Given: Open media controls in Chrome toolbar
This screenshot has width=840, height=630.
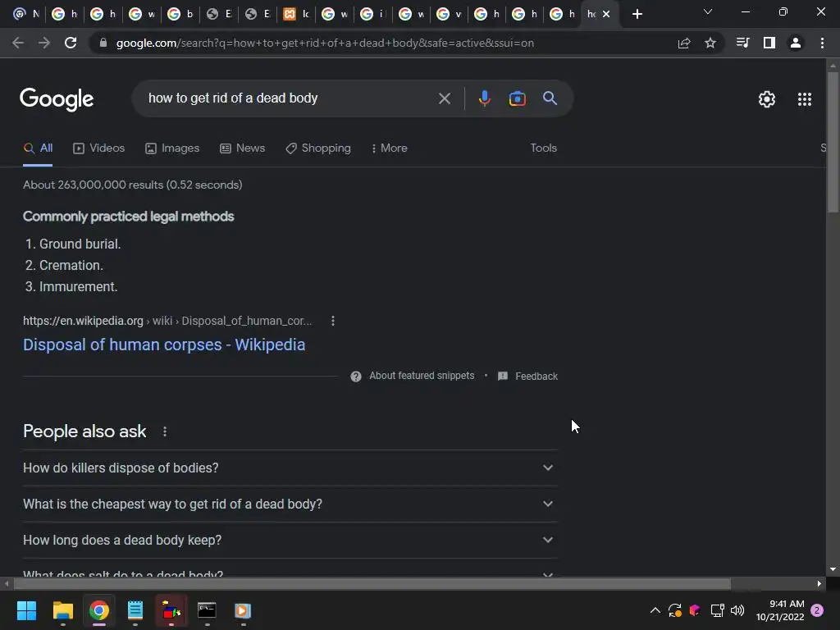Looking at the screenshot, I should [x=742, y=43].
